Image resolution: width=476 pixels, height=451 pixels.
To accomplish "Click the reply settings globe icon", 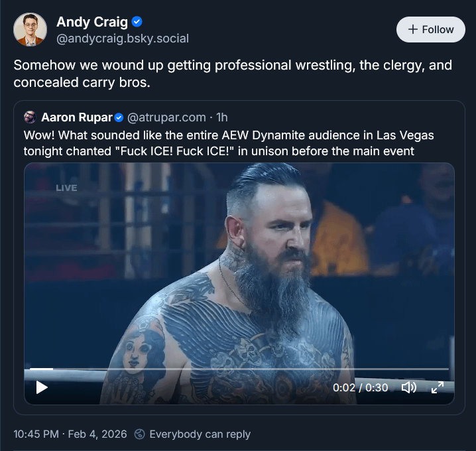I will [140, 434].
